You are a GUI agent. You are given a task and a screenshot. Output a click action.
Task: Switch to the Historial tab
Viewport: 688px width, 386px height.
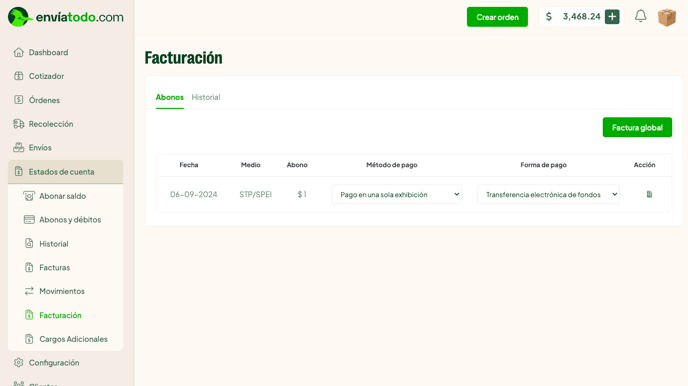[206, 97]
